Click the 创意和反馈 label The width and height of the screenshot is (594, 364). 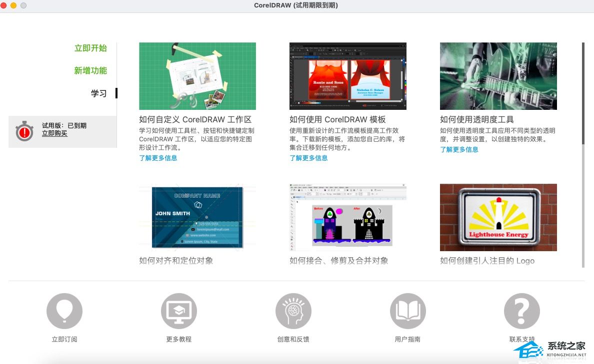293,339
